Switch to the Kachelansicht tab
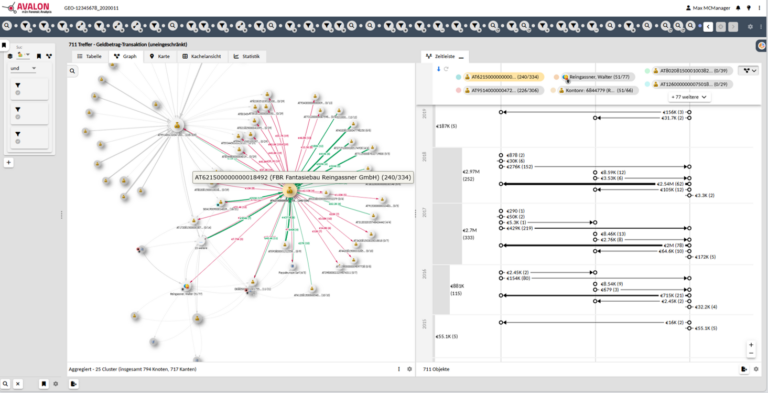Viewport: 768px width, 393px height. point(202,56)
